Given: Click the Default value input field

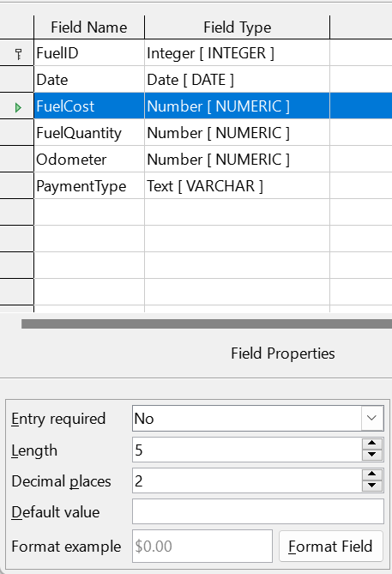Looking at the screenshot, I should pos(258,511).
